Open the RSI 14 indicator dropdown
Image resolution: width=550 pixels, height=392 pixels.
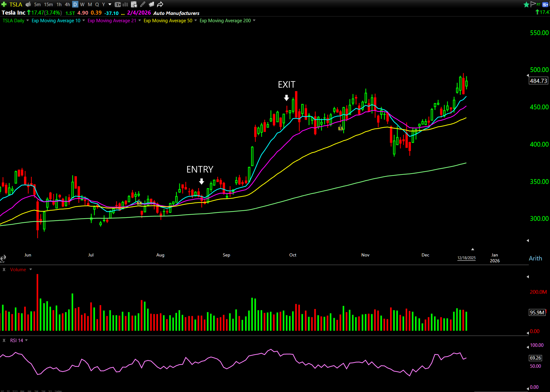(x=26, y=340)
